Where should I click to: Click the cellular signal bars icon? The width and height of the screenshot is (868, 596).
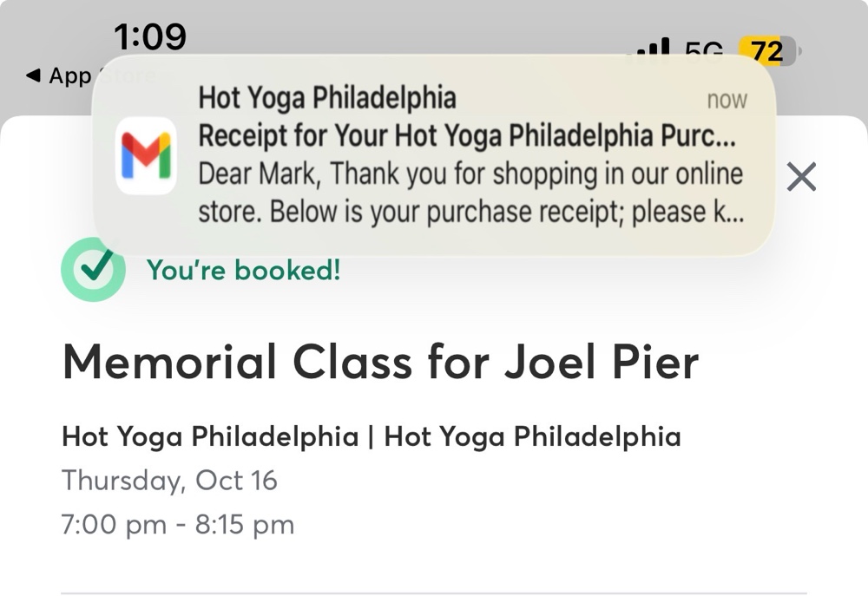click(x=653, y=49)
